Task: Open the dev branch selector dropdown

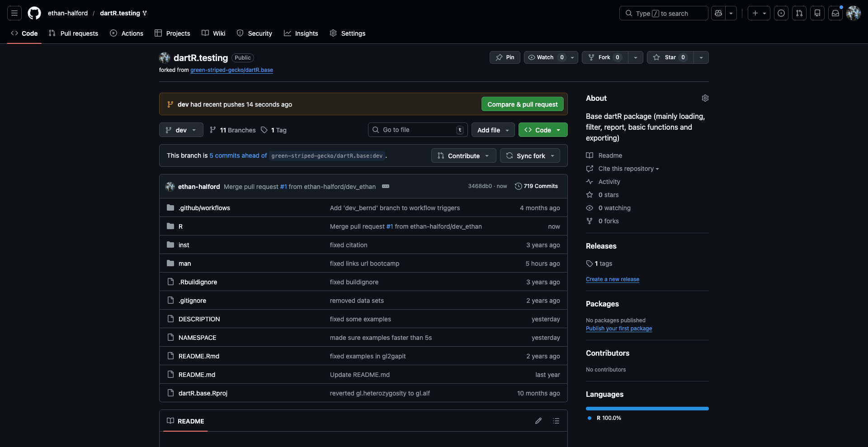Action: coord(181,130)
